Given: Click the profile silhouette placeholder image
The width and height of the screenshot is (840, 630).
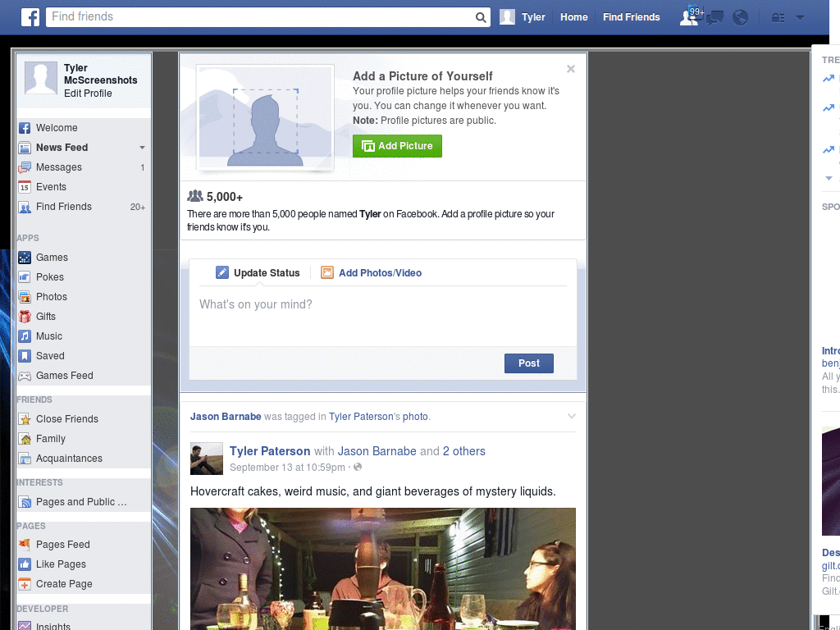Looking at the screenshot, I should coord(265,118).
